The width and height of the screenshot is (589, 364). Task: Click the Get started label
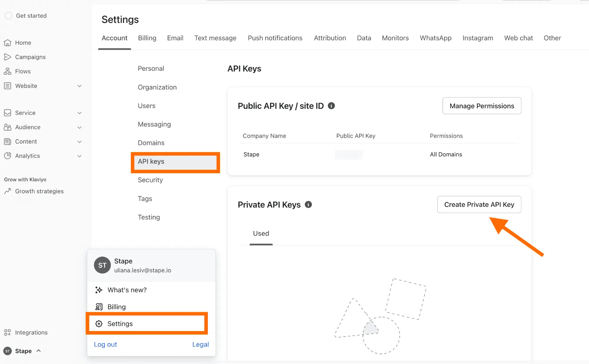(31, 16)
